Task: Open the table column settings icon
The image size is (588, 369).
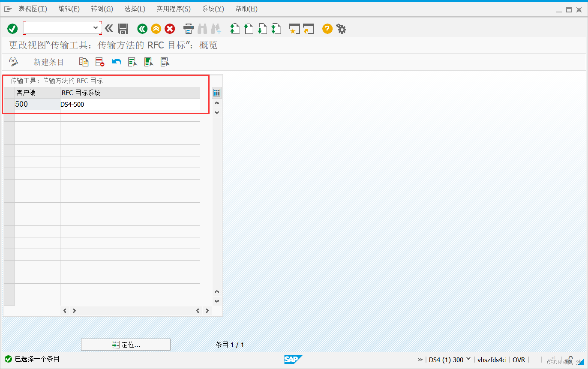Action: (217, 93)
